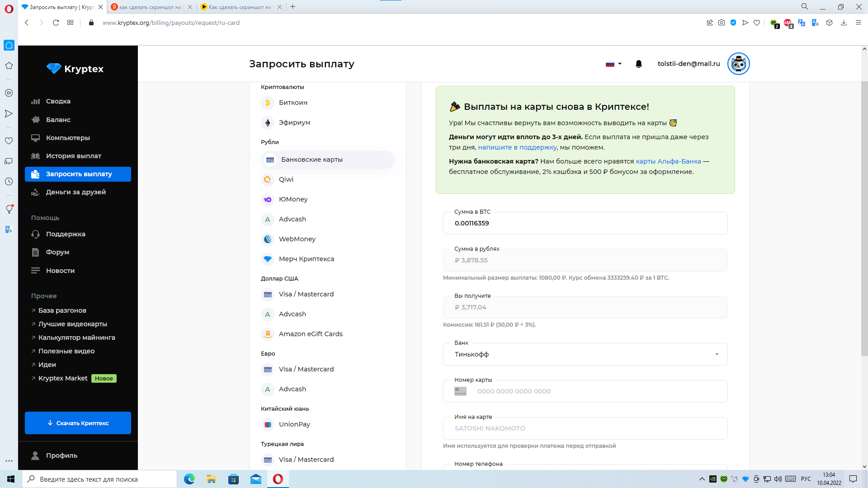Open the карты Альфа-Банка link
Viewport: 868px width, 488px height.
(x=668, y=161)
